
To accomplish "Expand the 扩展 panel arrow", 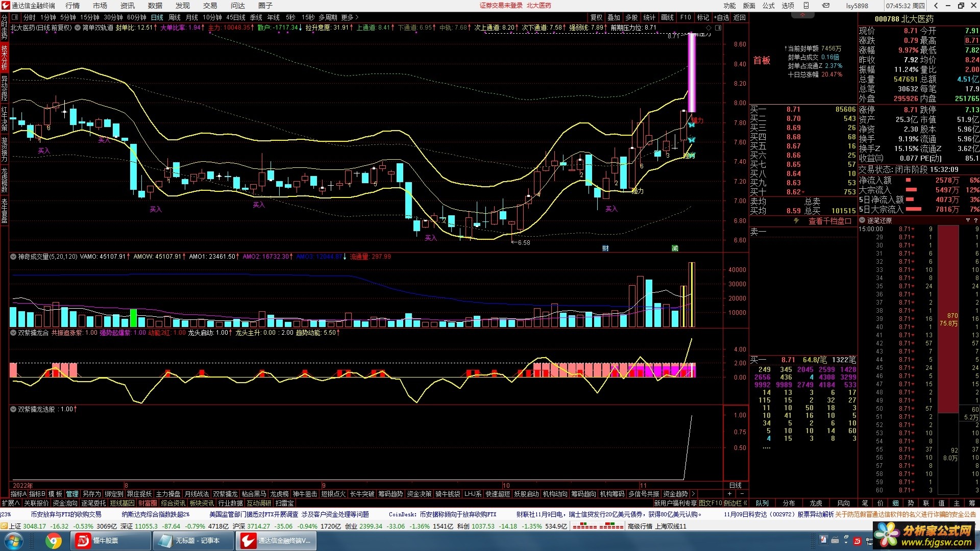I will click(x=11, y=503).
